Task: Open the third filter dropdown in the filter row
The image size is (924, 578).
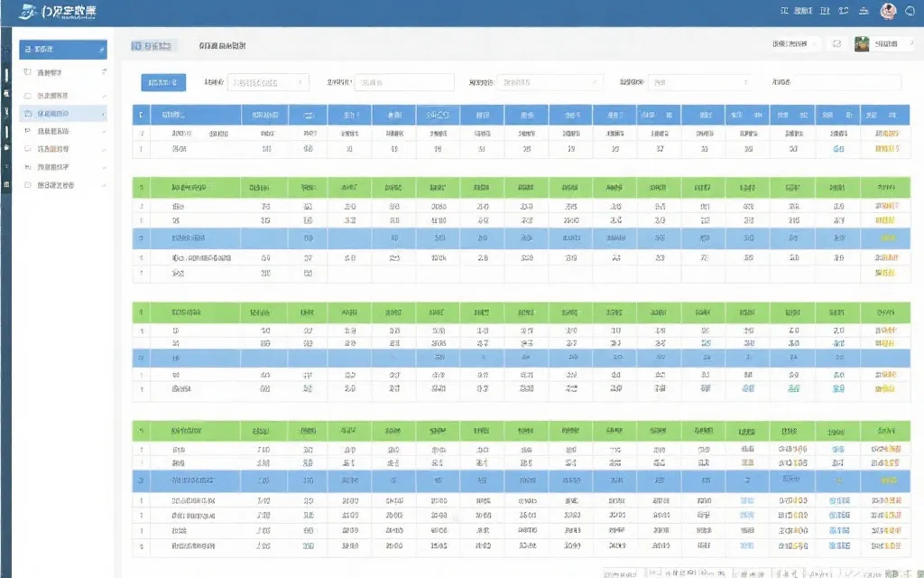Action: tap(550, 82)
